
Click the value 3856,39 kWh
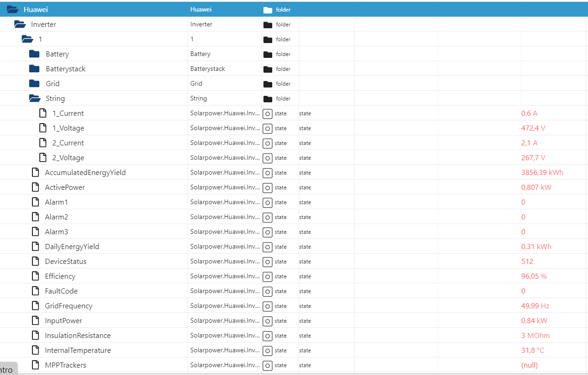(542, 172)
